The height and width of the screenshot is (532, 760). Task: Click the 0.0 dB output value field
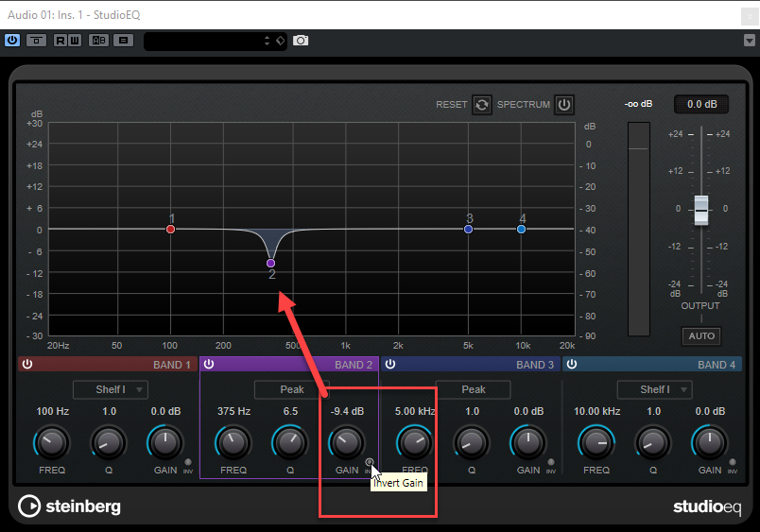pyautogui.click(x=701, y=104)
